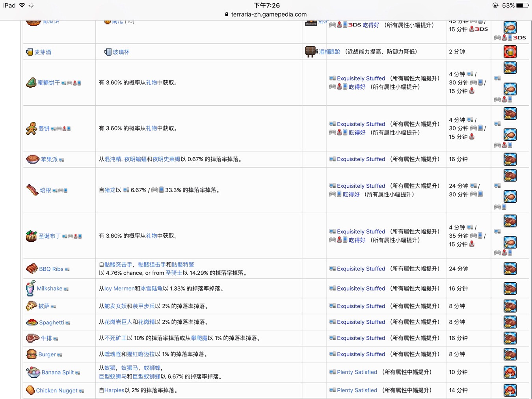
Task: Open the 不死矿工 enemy link
Action: 115,338
